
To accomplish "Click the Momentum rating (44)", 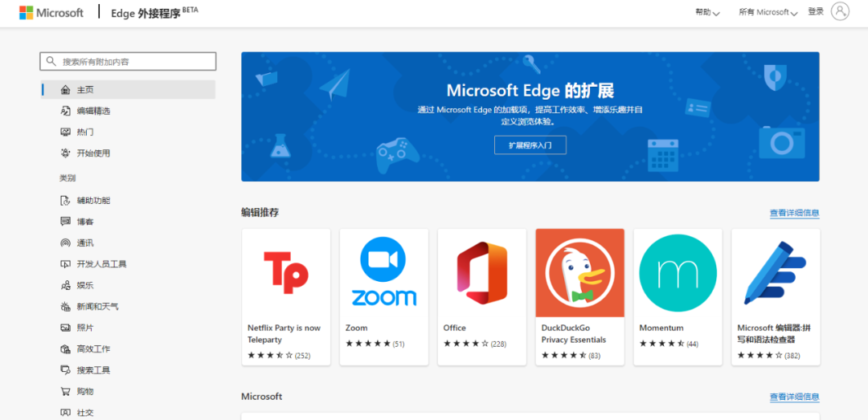I will (x=669, y=344).
